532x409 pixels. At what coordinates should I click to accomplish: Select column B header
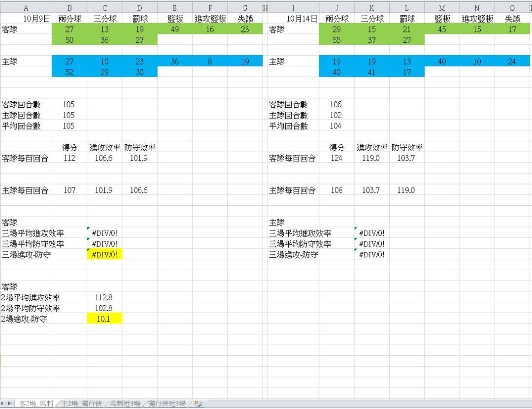point(69,8)
